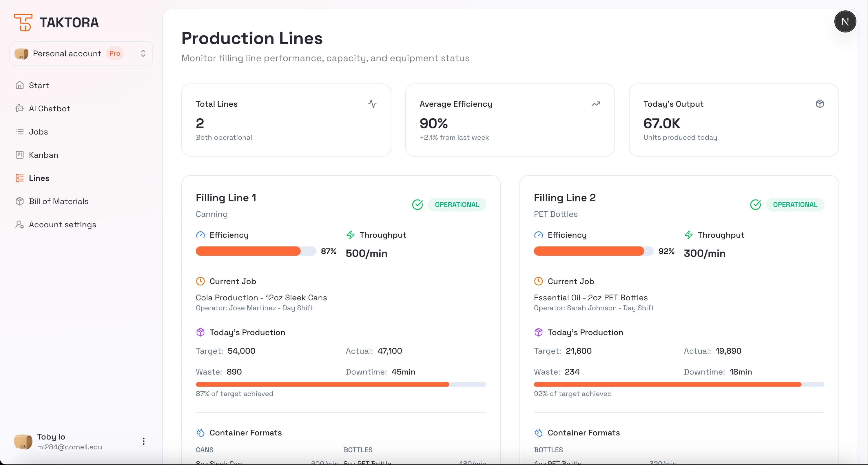
Task: Open the three-dot menu next to Toby Io
Action: [143, 441]
